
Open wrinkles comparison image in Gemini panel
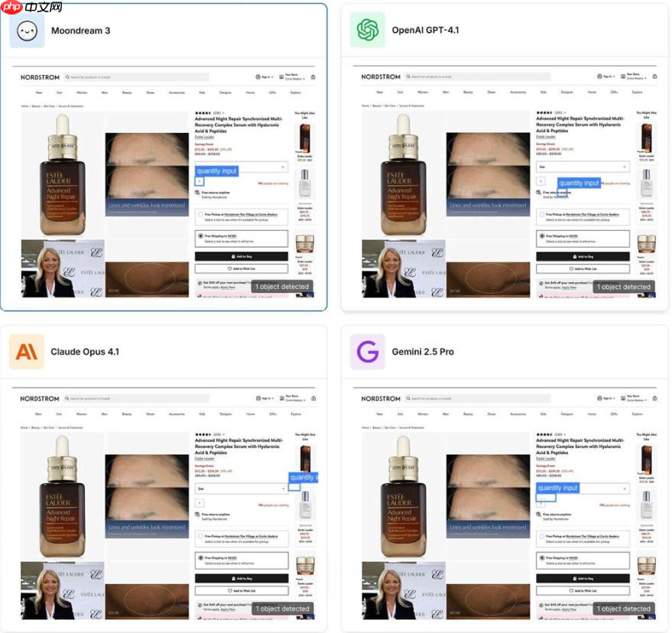(488, 496)
